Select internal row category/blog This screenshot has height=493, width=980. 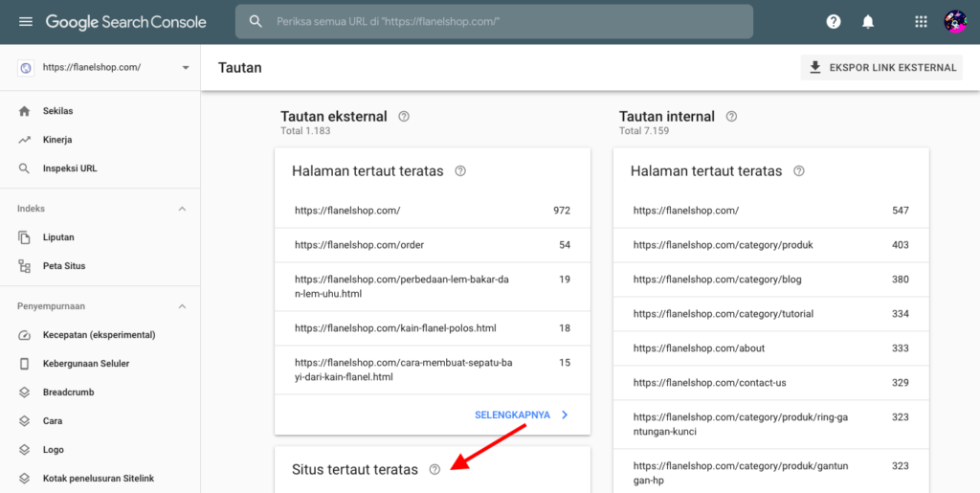point(771,280)
